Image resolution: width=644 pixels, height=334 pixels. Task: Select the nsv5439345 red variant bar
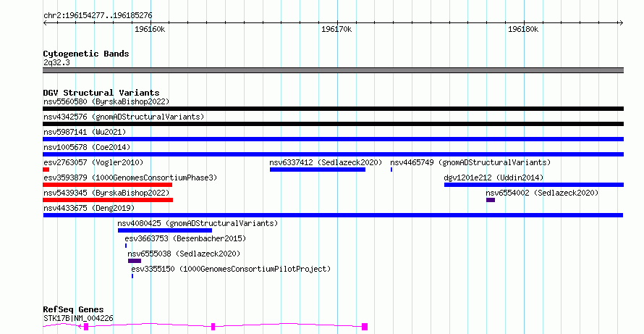click(x=108, y=200)
